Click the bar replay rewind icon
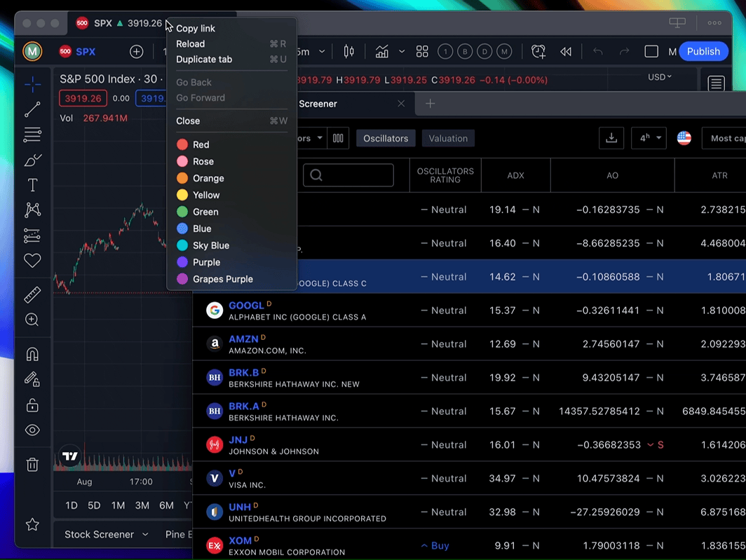Screen dimensions: 746x560 coord(566,51)
